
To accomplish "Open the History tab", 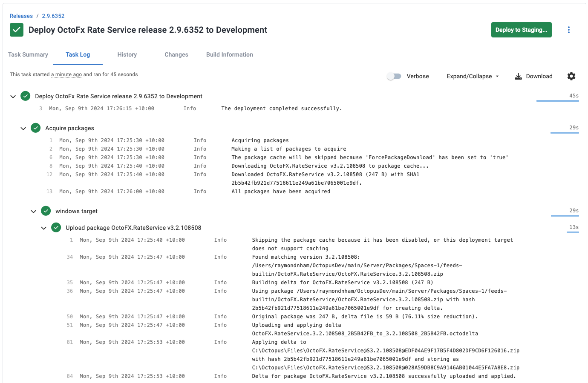I will coord(127,54).
